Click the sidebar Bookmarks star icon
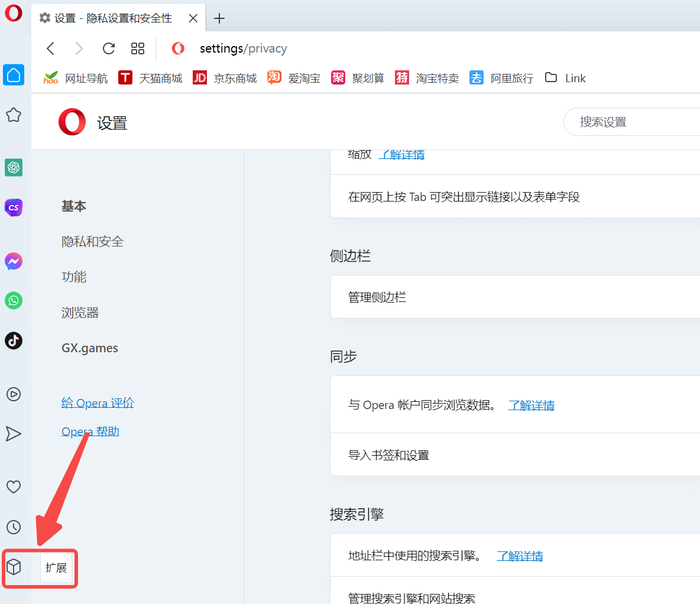700x604 pixels. click(14, 115)
